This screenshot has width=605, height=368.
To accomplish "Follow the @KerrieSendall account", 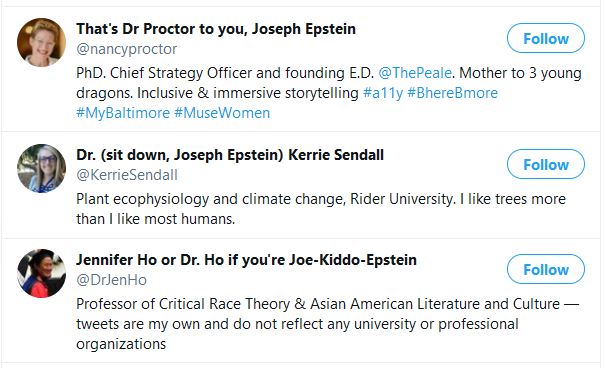I will point(546,164).
